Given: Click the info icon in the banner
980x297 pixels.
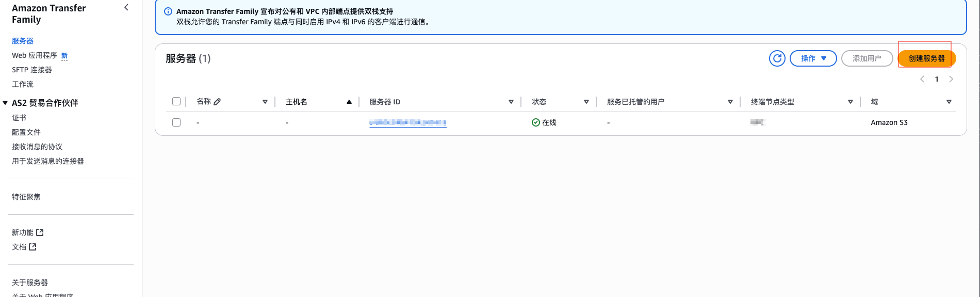Looking at the screenshot, I should tap(168, 11).
